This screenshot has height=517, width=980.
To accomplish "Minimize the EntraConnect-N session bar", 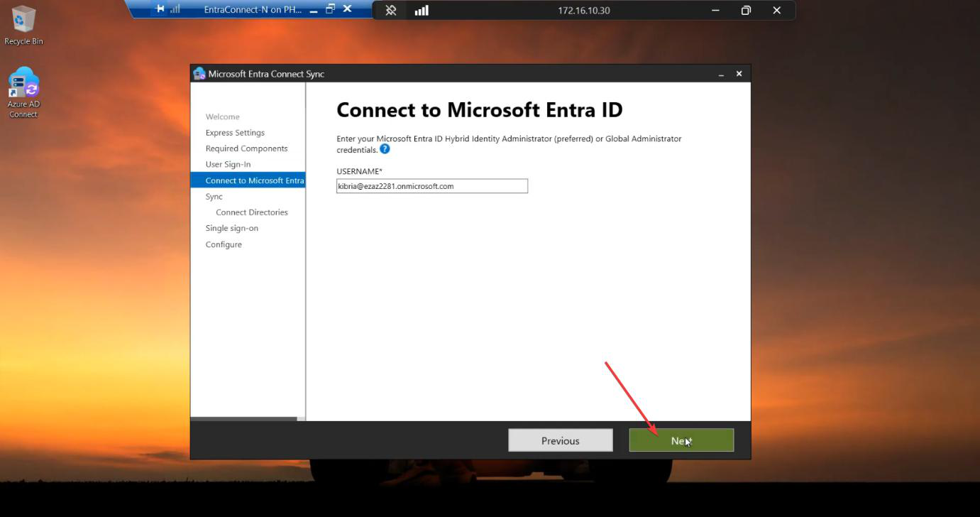I will point(314,10).
